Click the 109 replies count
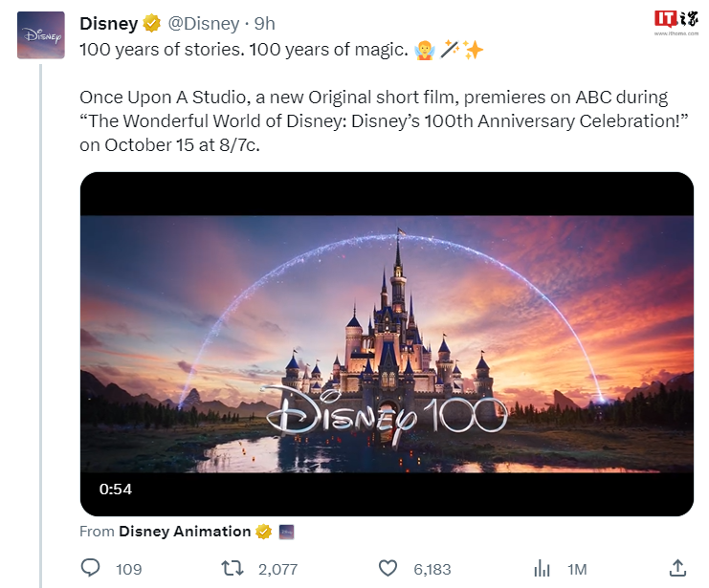Image resolution: width=709 pixels, height=588 pixels. pos(128,569)
